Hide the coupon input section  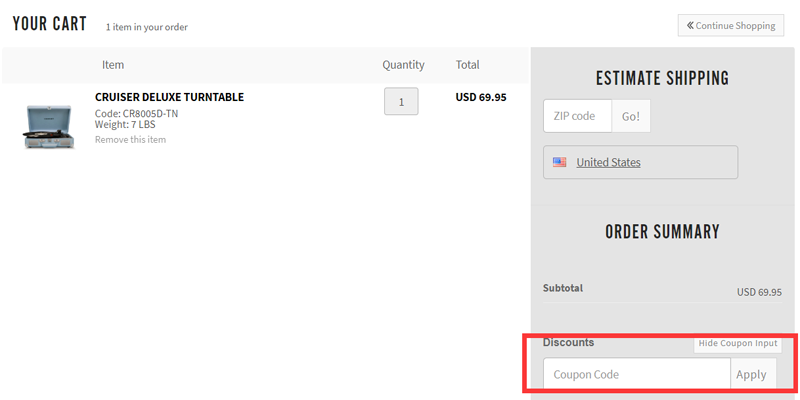(738, 343)
